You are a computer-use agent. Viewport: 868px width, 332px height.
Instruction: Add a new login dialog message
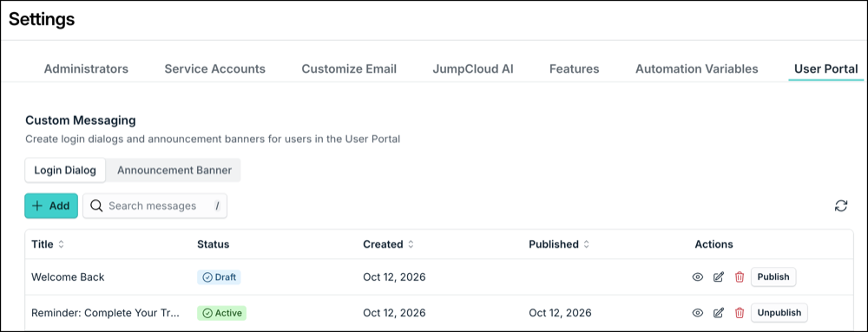click(51, 206)
